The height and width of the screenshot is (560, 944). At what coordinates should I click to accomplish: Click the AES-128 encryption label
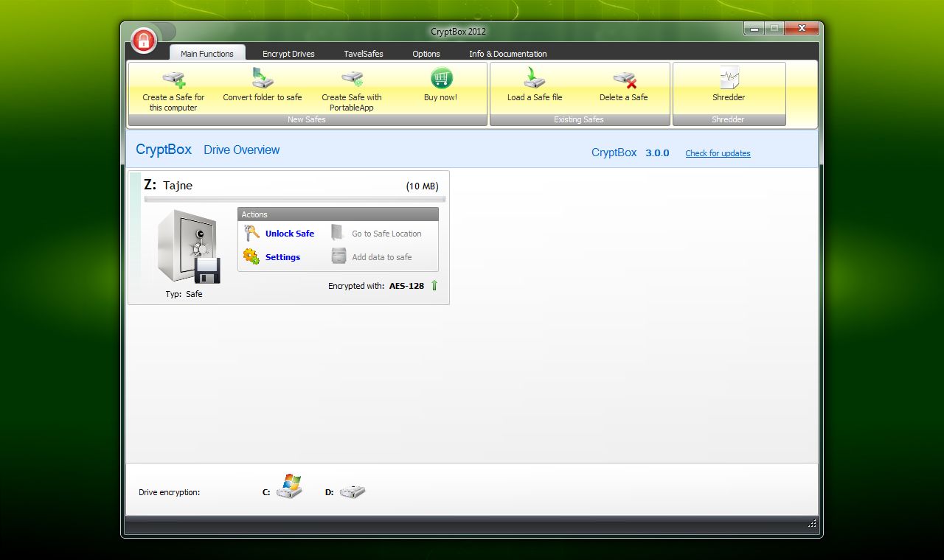(406, 286)
